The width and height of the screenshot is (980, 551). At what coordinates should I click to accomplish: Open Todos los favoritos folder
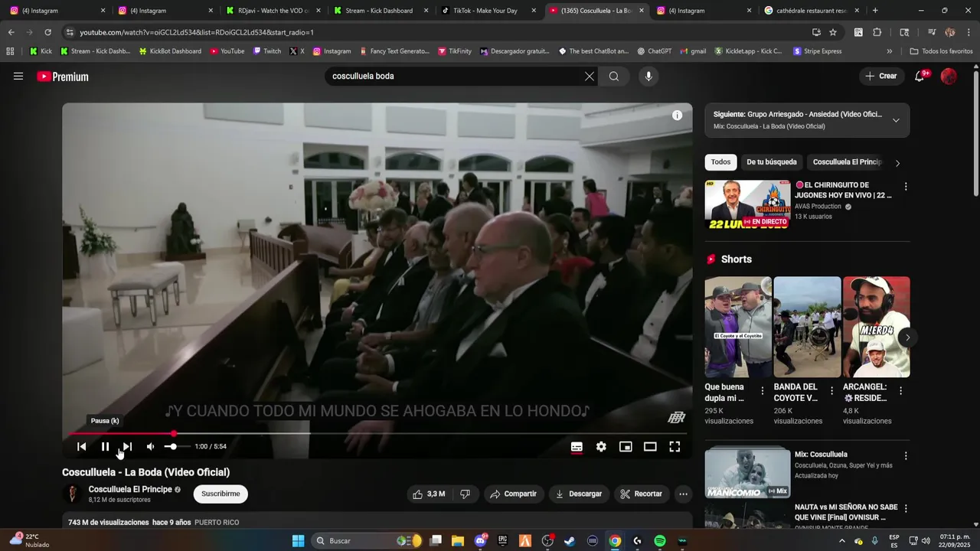coord(941,51)
